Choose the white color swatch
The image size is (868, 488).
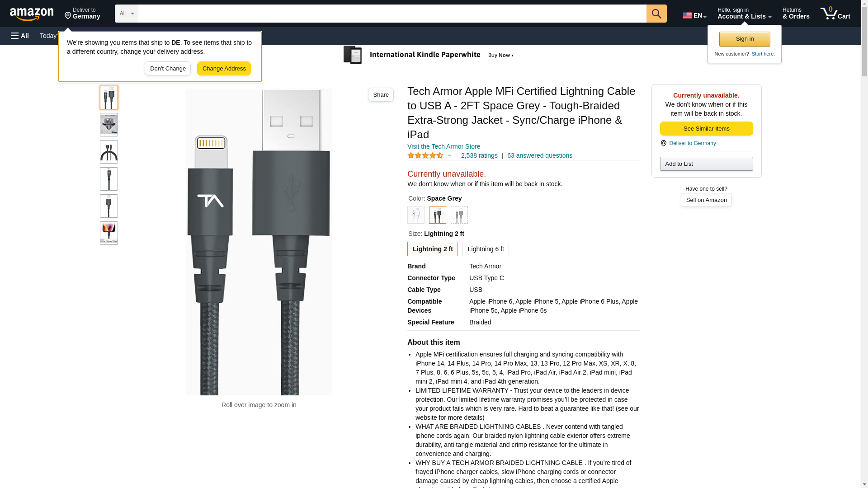click(416, 215)
